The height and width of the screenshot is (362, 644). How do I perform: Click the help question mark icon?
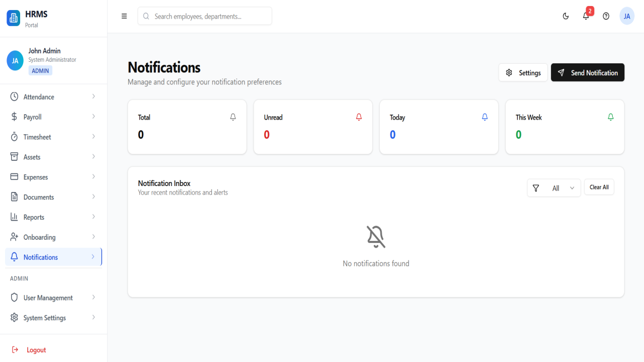coord(606,16)
